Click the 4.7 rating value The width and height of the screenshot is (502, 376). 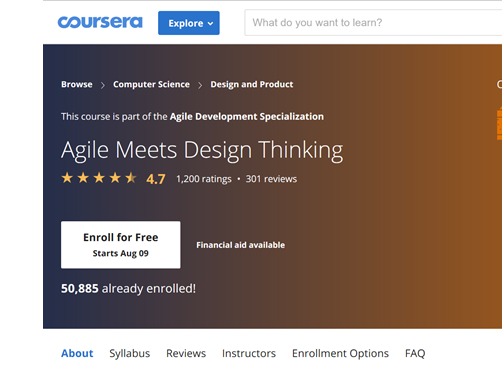tap(156, 179)
